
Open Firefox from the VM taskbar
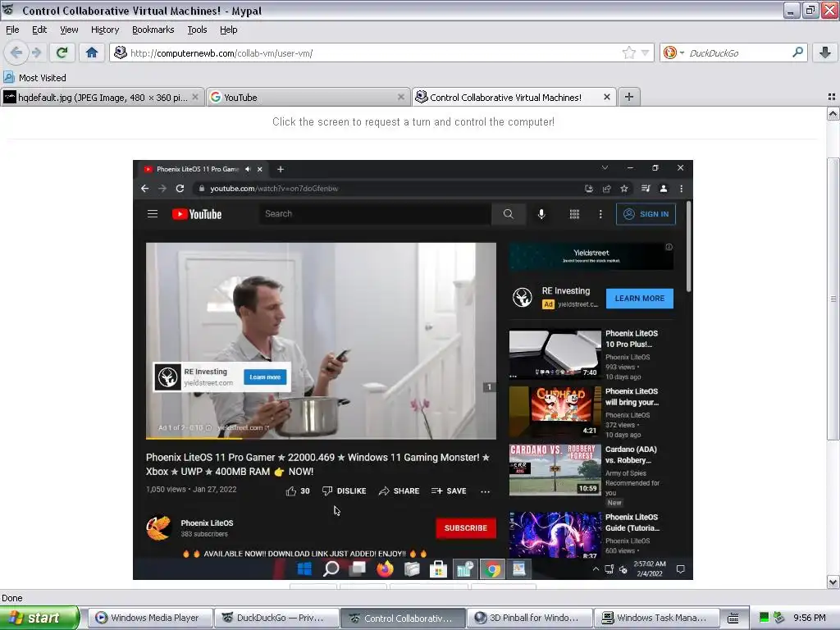[385, 568]
